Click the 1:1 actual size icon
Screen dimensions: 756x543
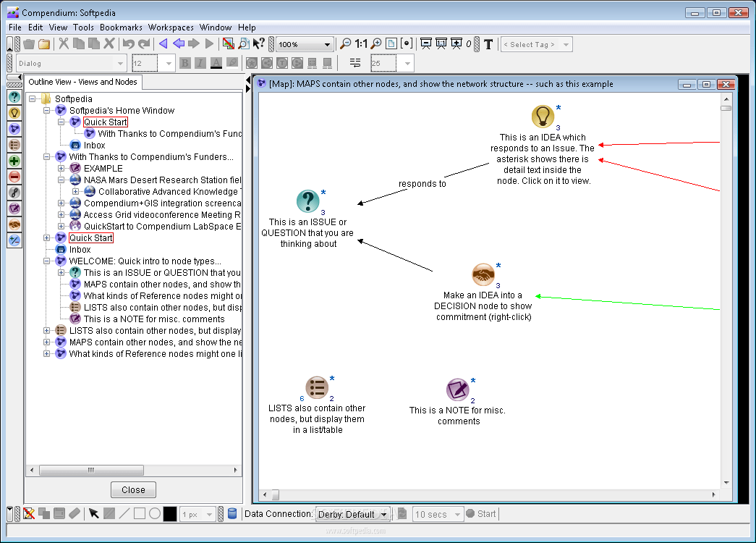coord(361,44)
